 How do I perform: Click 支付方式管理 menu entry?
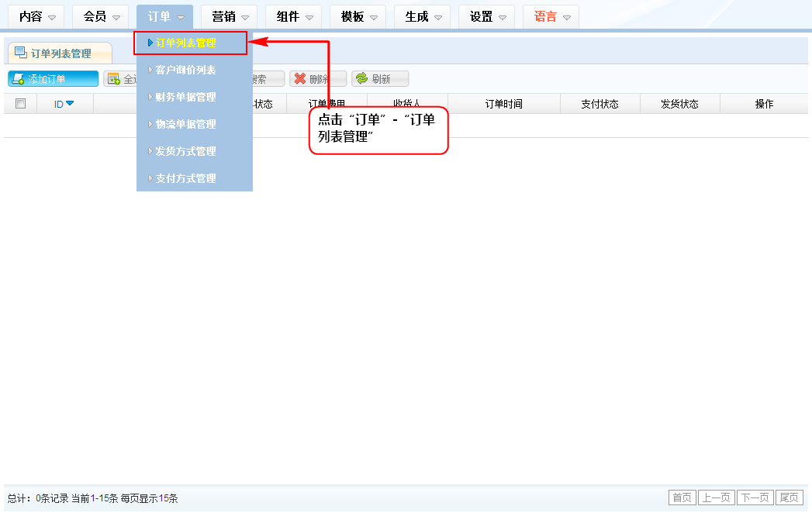click(186, 179)
